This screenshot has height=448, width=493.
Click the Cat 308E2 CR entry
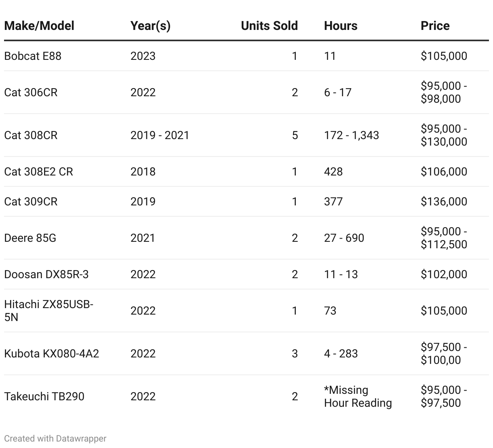click(x=38, y=171)
